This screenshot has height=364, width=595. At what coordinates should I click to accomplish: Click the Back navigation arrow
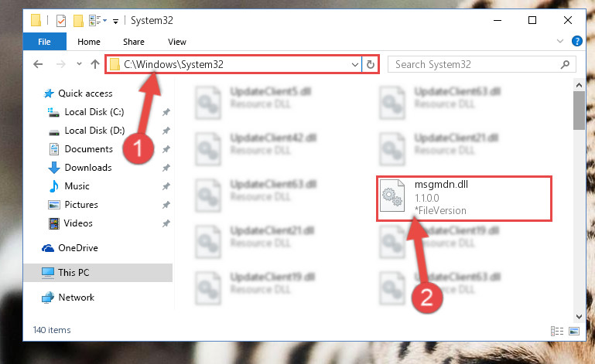38,64
